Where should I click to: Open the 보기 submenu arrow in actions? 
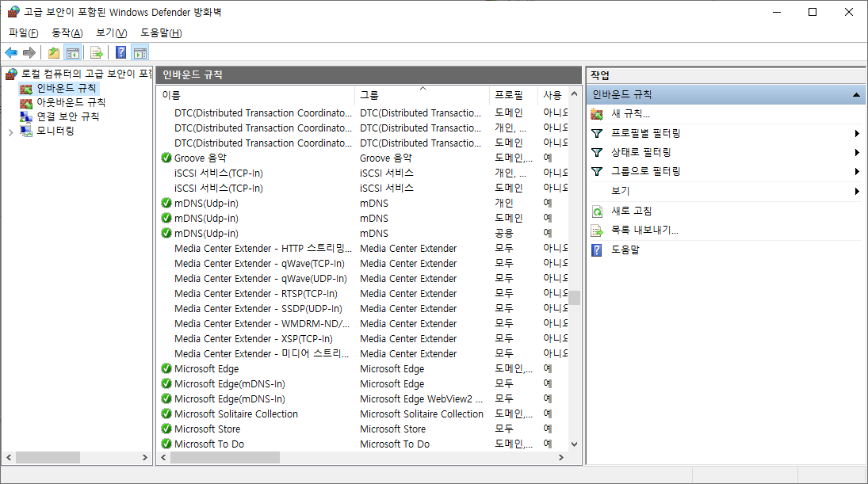tap(856, 191)
